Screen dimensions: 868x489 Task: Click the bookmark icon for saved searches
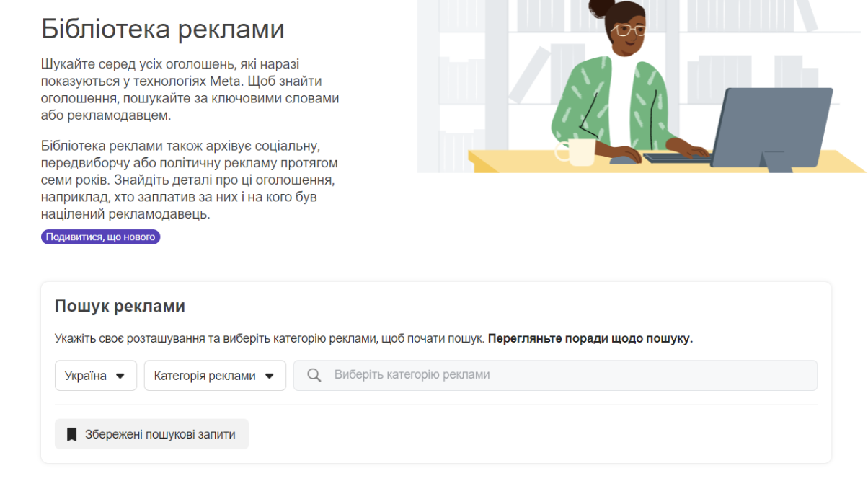click(71, 434)
